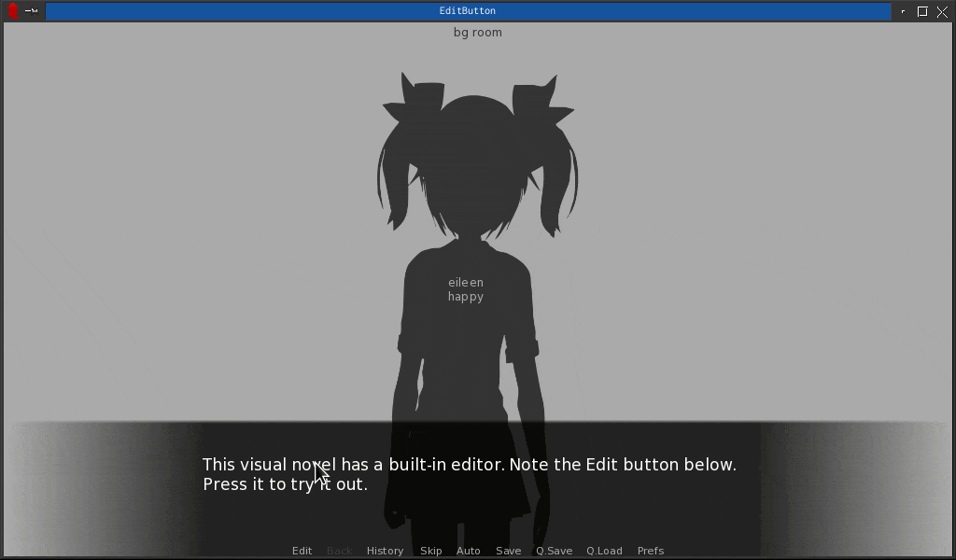Load the quicksave using Q.Load
Image resolution: width=956 pixels, height=560 pixels.
(x=604, y=551)
